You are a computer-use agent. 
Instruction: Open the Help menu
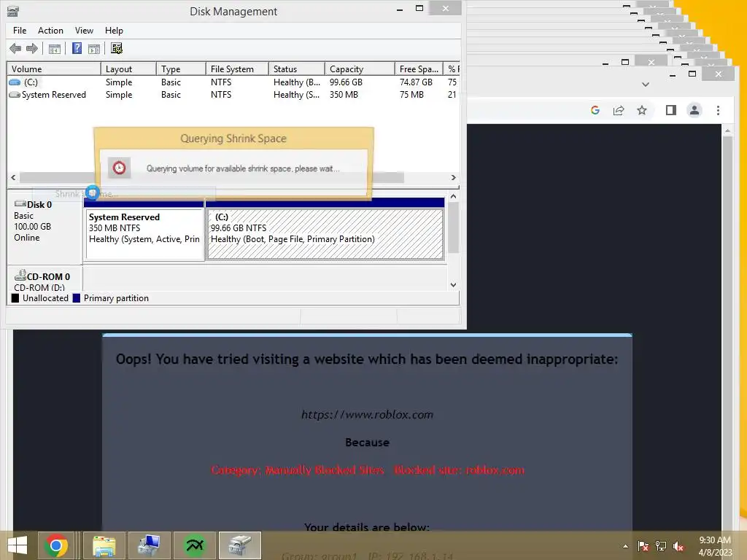click(x=114, y=31)
